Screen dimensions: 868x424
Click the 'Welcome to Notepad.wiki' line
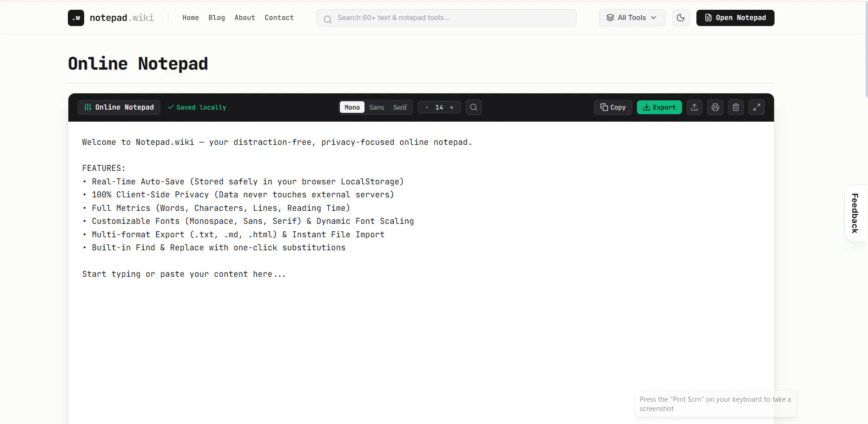coord(277,142)
